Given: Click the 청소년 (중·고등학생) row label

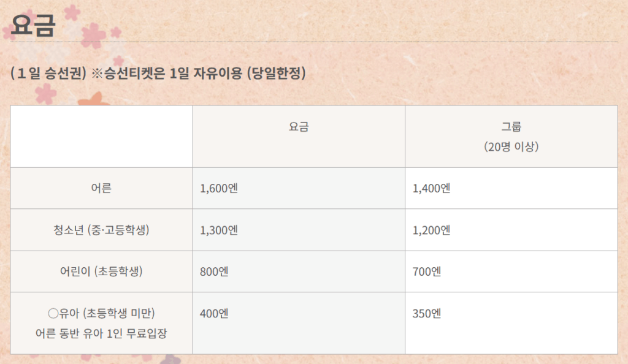Looking at the screenshot, I should tap(101, 230).
